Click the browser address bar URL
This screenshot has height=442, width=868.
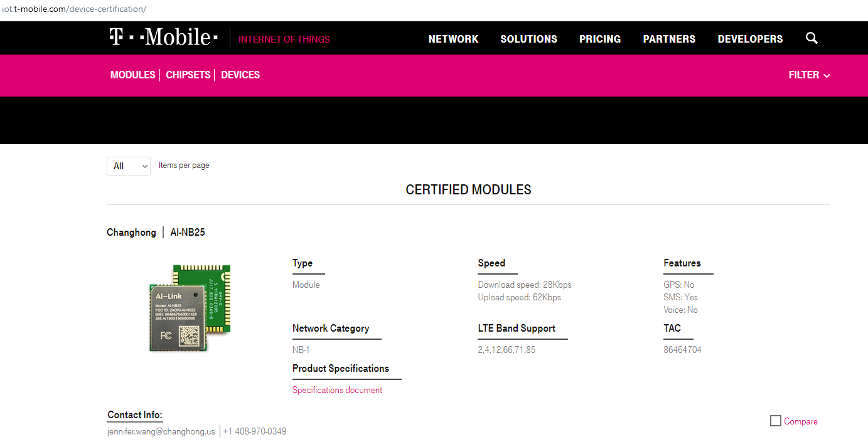tap(75, 9)
